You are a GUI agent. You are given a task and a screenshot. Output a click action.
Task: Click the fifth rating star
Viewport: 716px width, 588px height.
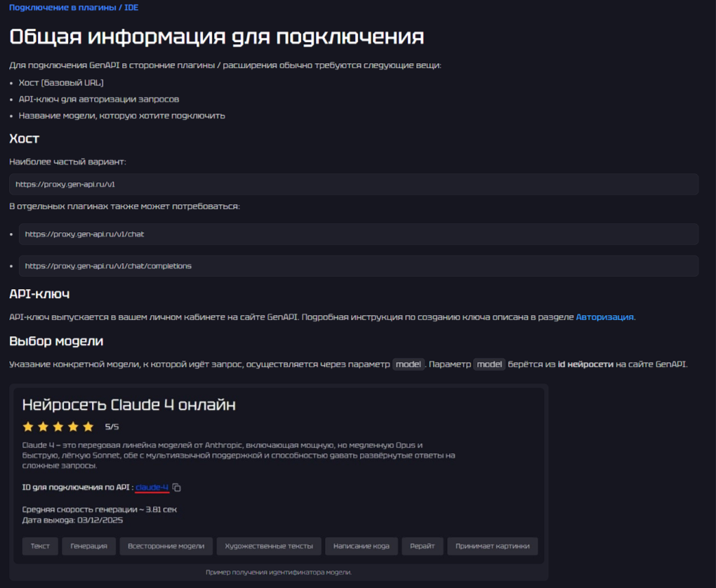pyautogui.click(x=88, y=427)
